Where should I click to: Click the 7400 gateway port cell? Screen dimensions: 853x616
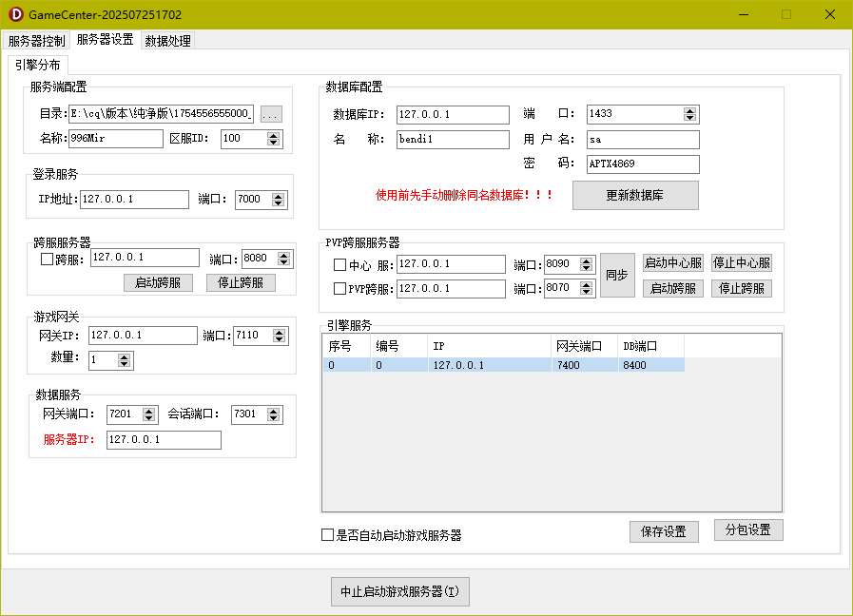(584, 365)
